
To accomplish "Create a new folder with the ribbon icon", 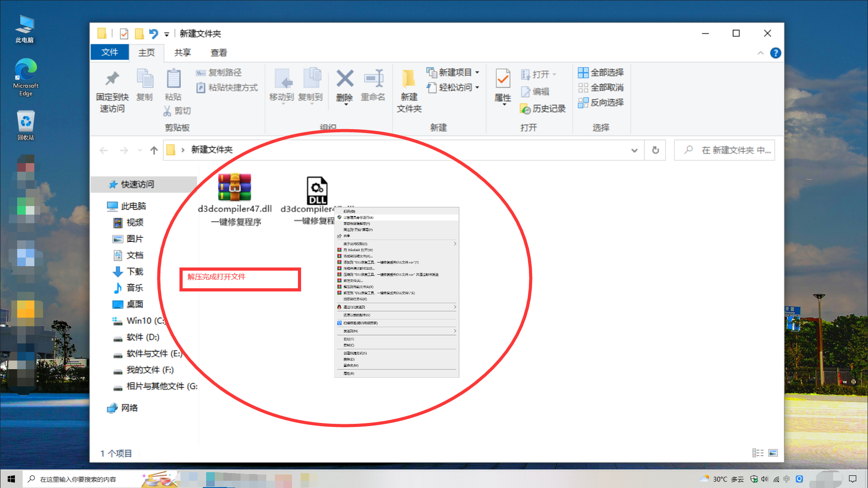I will [409, 79].
